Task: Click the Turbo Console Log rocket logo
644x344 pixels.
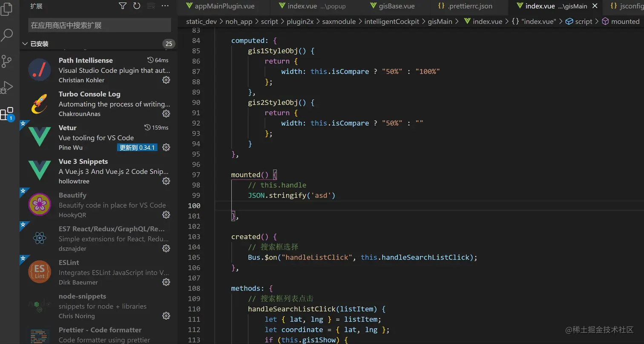Action: [x=40, y=104]
